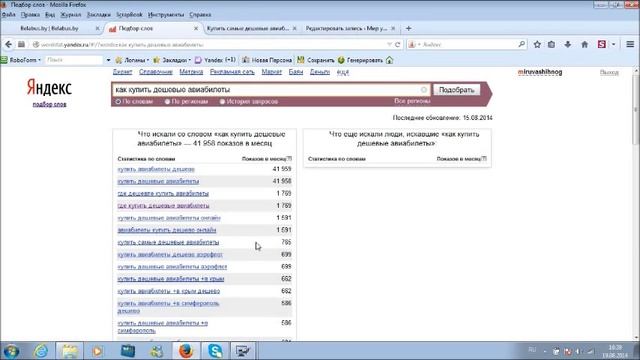Open the 'Правка' menu

tap(30, 15)
